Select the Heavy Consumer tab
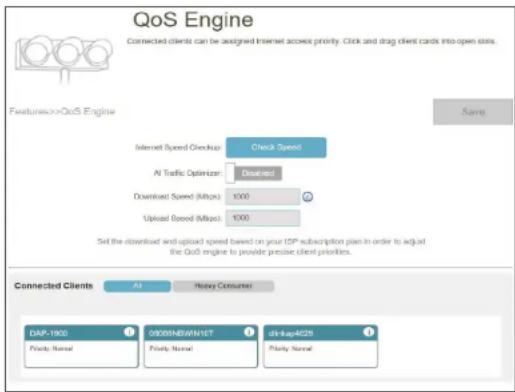The image size is (515, 392). point(223,286)
